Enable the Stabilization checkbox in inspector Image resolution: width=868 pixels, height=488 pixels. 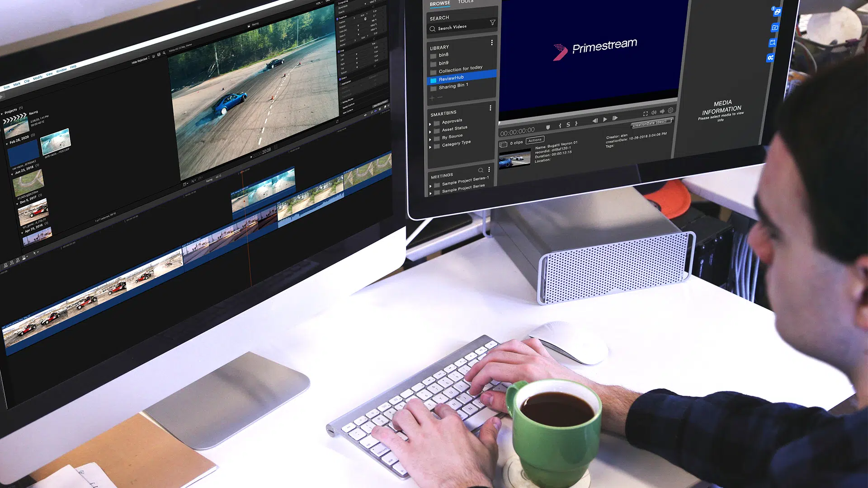pos(340,84)
